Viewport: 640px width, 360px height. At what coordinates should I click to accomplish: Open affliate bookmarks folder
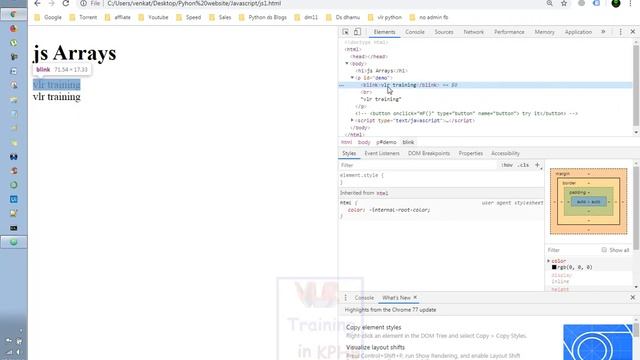click(118, 18)
